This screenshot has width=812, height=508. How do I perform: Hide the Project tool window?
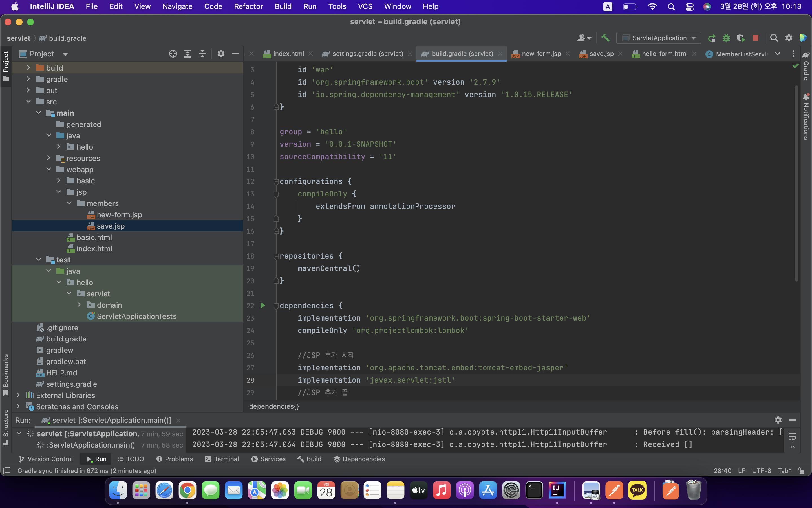click(x=235, y=54)
